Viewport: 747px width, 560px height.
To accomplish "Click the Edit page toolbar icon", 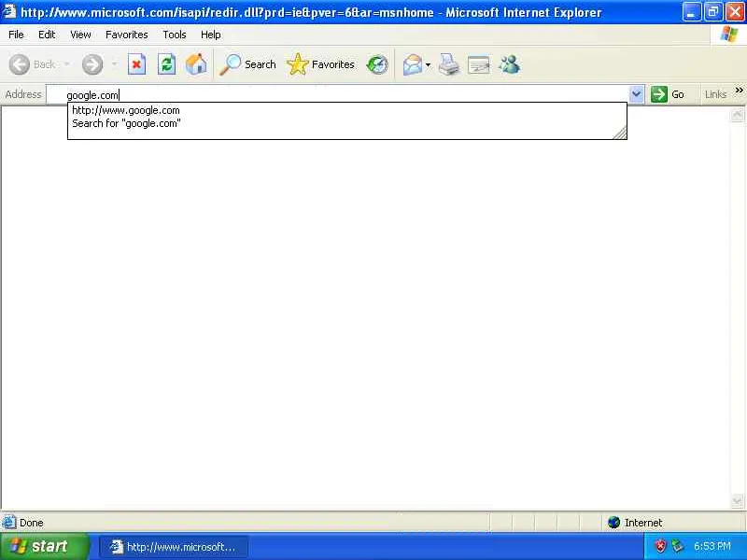I will 479,64.
